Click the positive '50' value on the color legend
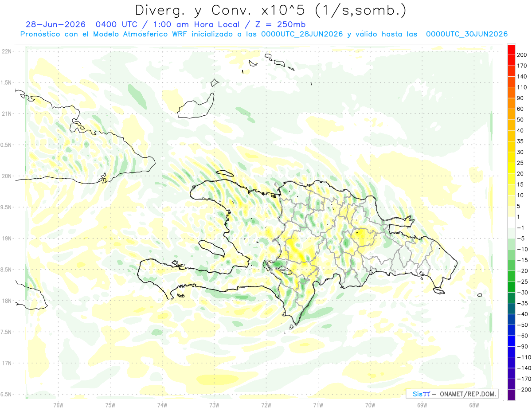 coord(520,119)
